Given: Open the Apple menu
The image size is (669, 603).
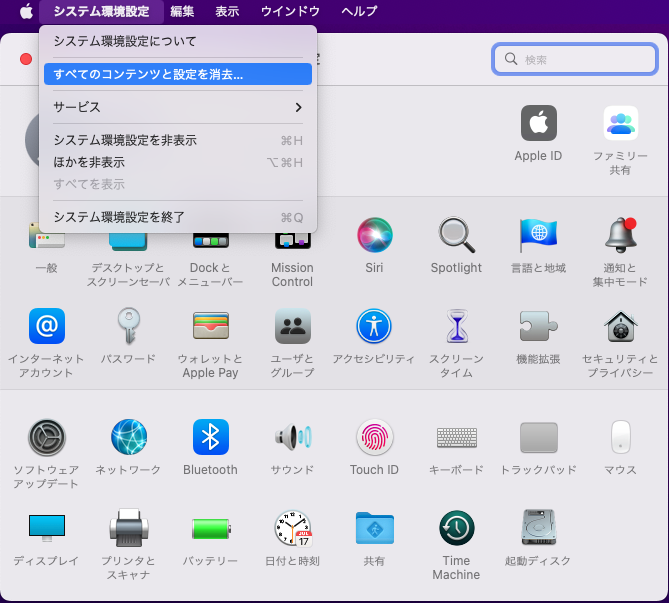Looking at the screenshot, I should coord(25,11).
